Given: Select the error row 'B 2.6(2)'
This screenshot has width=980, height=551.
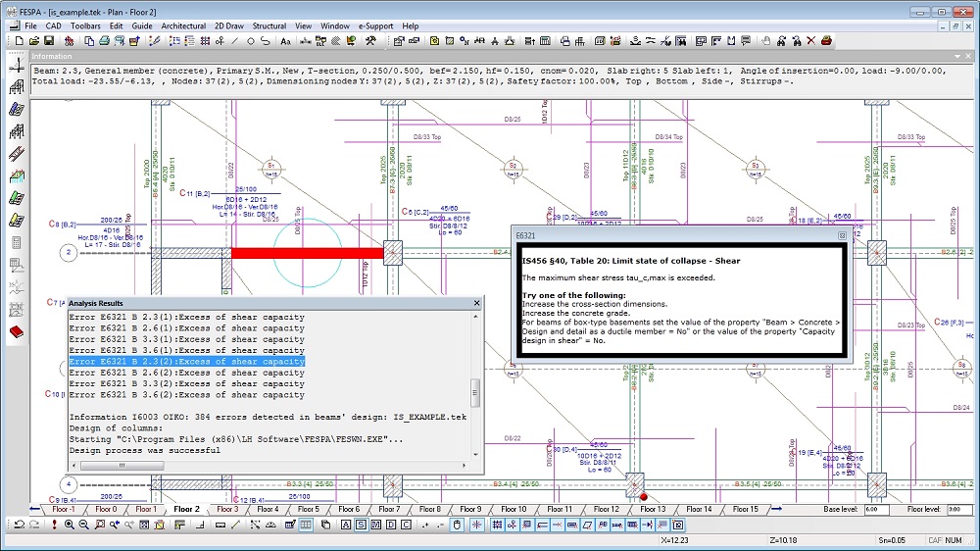Looking at the screenshot, I should pos(187,373).
